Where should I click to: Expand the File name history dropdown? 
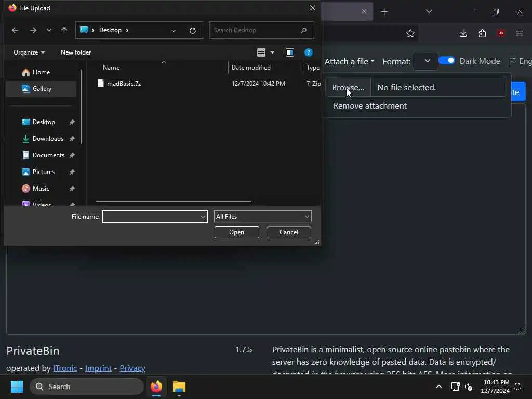[203, 217]
